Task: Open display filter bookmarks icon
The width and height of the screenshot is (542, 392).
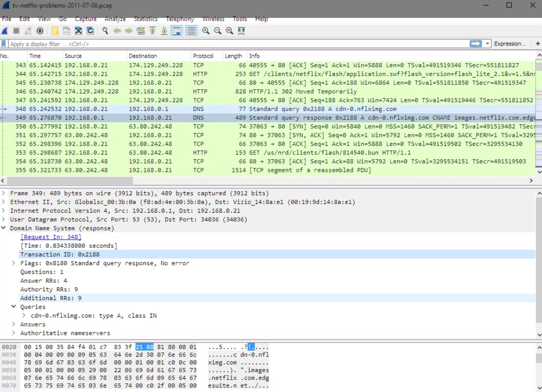Action: [4, 44]
